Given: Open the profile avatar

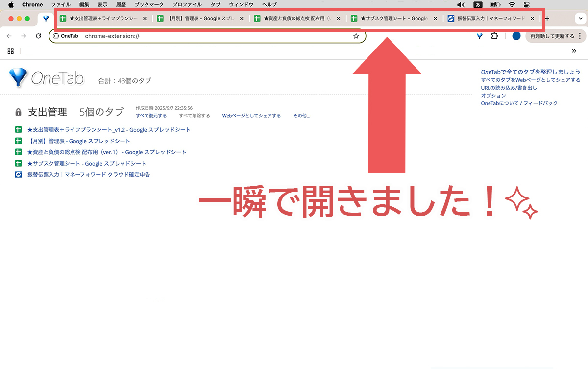Looking at the screenshot, I should click(x=516, y=36).
